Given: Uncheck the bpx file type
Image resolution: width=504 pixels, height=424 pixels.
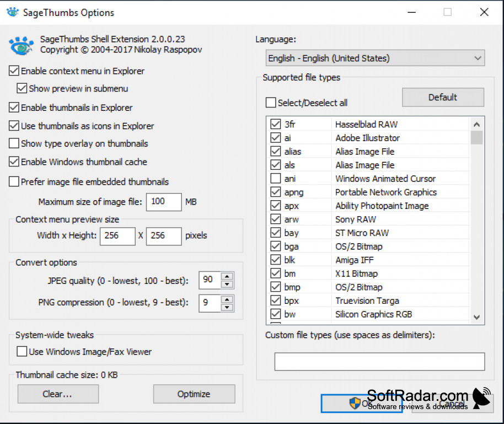Looking at the screenshot, I should pyautogui.click(x=276, y=300).
